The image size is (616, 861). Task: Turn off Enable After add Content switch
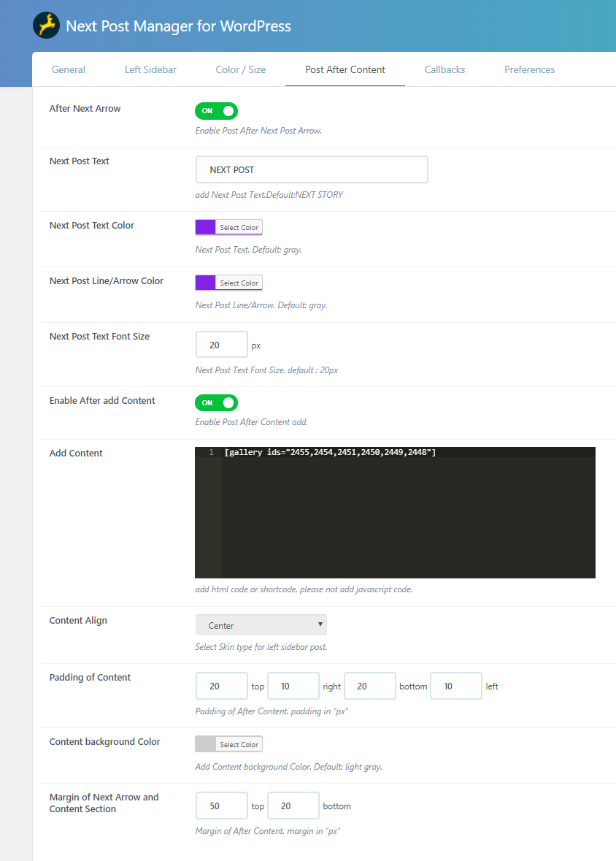point(217,403)
